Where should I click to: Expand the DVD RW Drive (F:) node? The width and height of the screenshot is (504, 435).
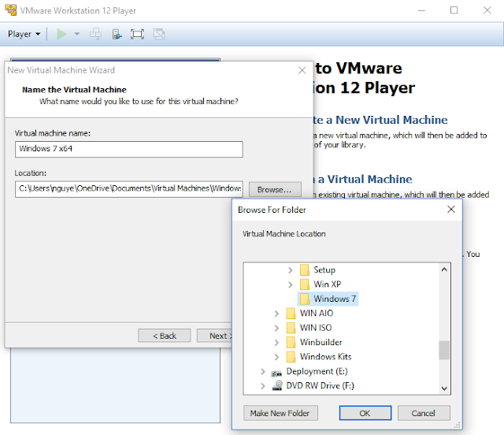262,386
